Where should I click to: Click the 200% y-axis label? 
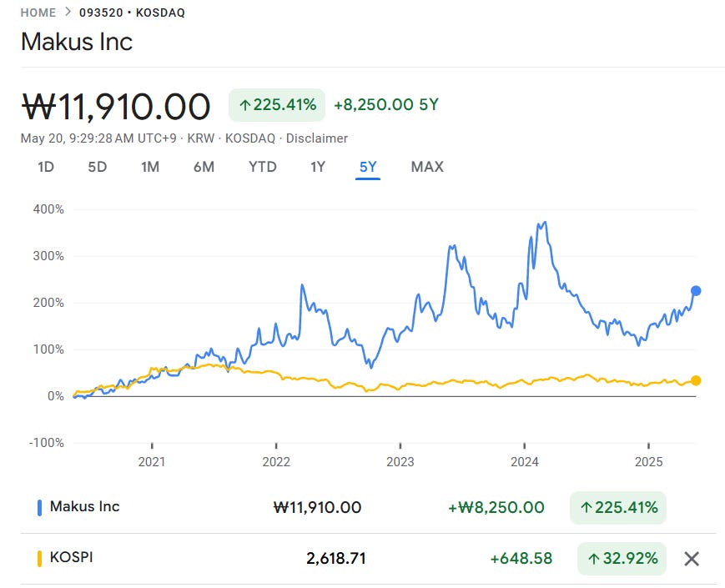tap(48, 303)
